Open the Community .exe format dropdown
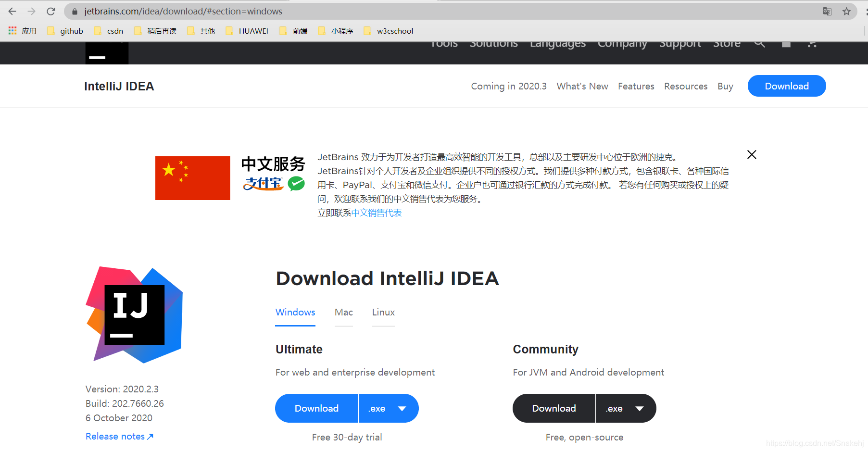This screenshot has width=868, height=452. 626,408
